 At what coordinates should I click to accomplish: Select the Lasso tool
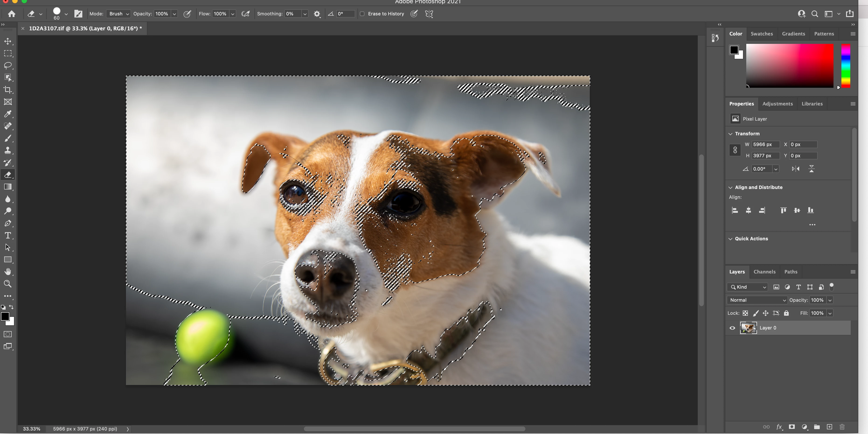click(x=8, y=65)
